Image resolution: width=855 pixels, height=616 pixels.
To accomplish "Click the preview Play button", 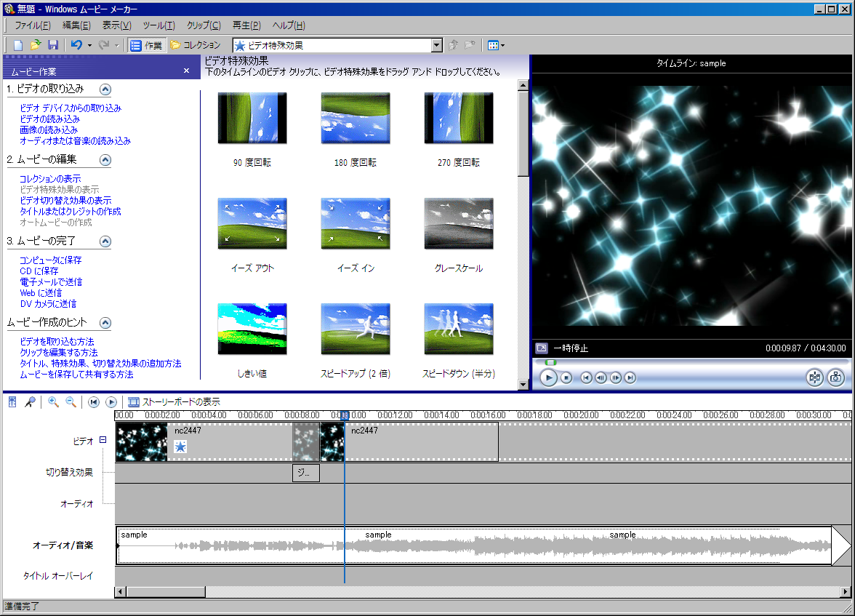I will point(548,377).
